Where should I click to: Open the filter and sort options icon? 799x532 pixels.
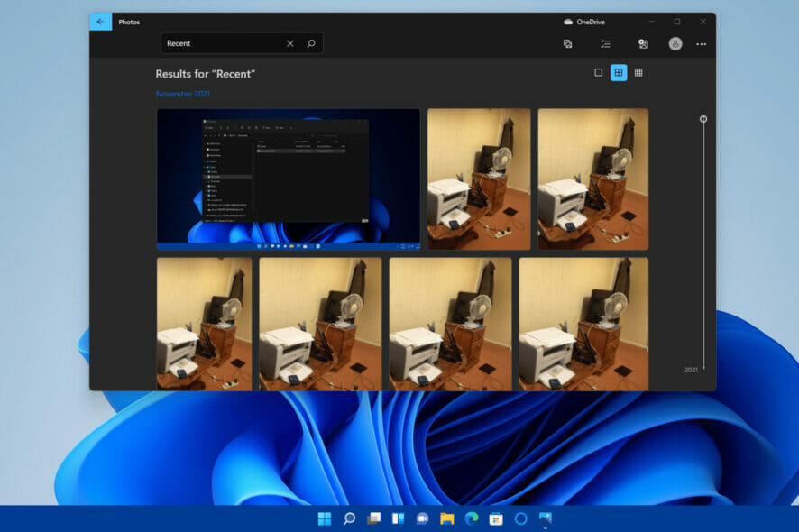[x=604, y=43]
